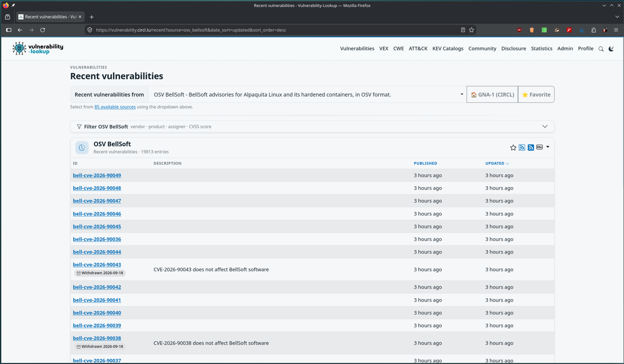Open a new tab with the plus button
This screenshot has width=624, height=364.
[x=92, y=17]
